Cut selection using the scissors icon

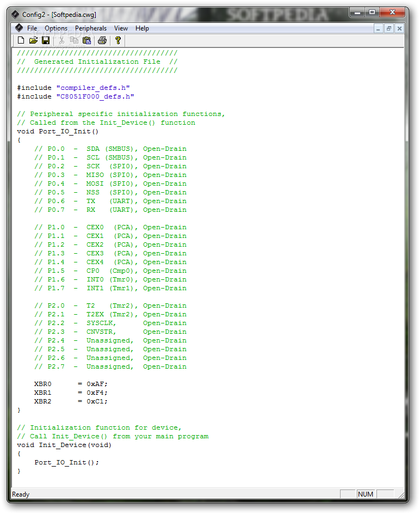61,40
